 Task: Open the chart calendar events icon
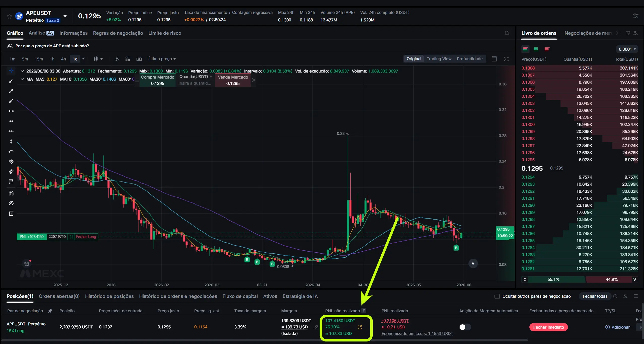[27, 264]
